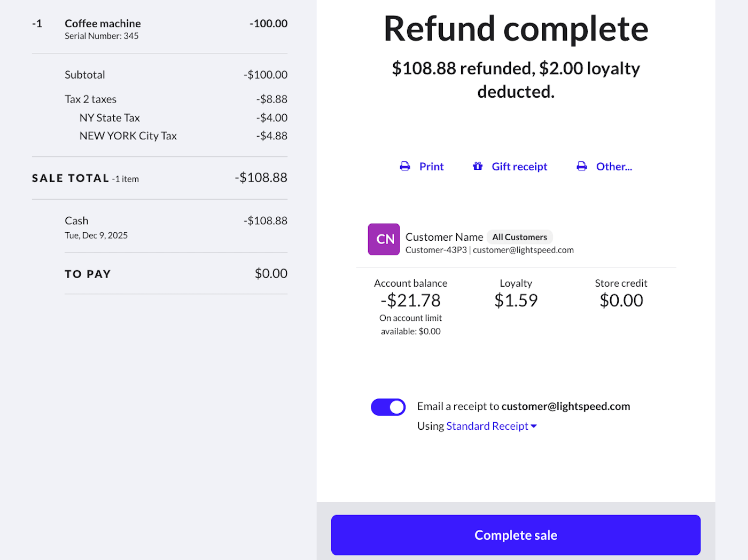Open the Customer Name profile
The height and width of the screenshot is (560, 748).
click(x=444, y=237)
